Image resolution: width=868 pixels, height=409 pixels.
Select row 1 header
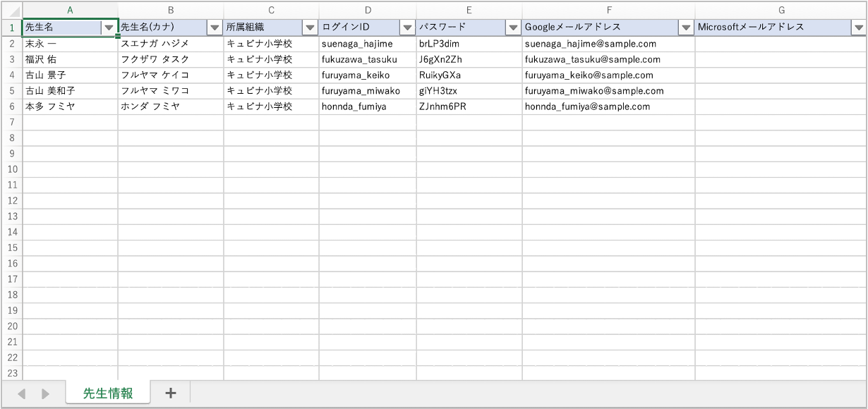11,28
